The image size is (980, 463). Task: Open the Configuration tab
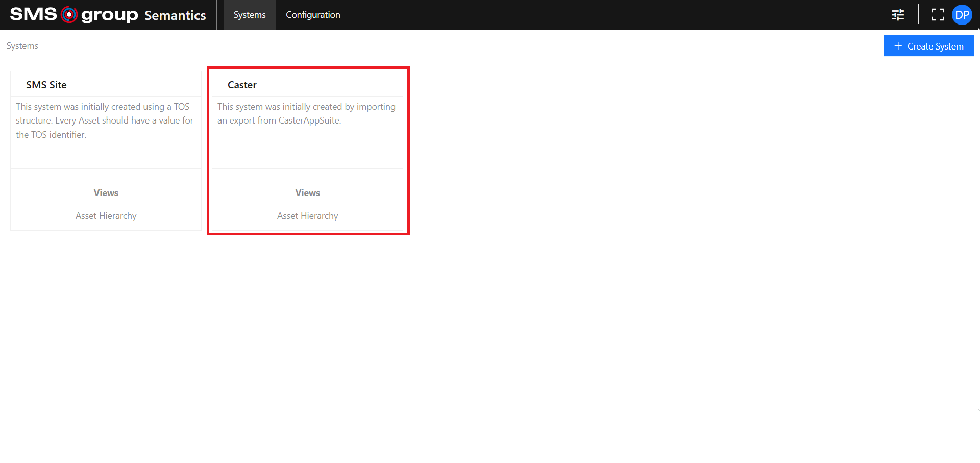(x=313, y=15)
